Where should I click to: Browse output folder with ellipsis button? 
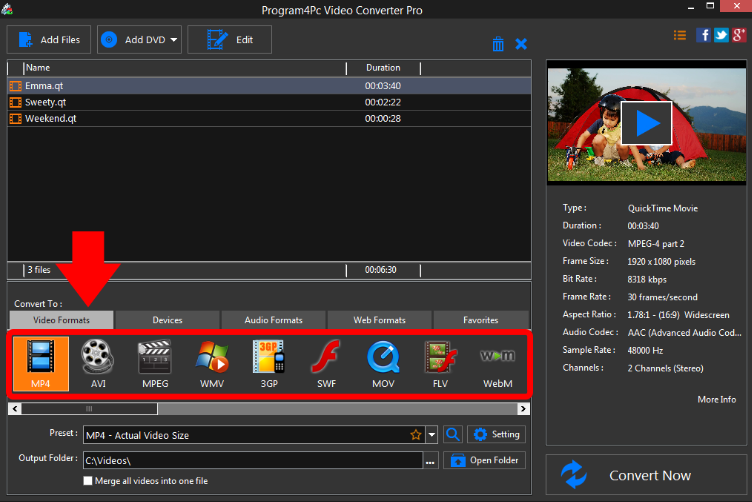click(x=431, y=461)
